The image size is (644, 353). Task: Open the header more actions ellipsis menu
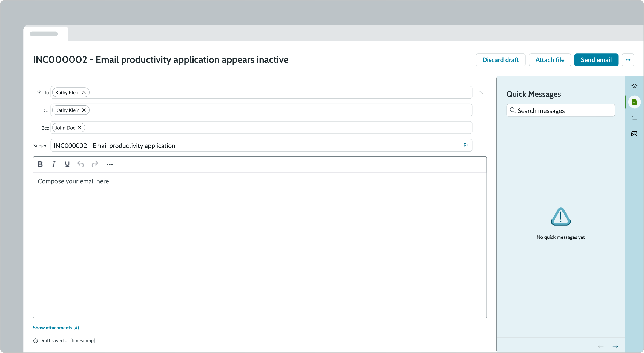[628, 60]
